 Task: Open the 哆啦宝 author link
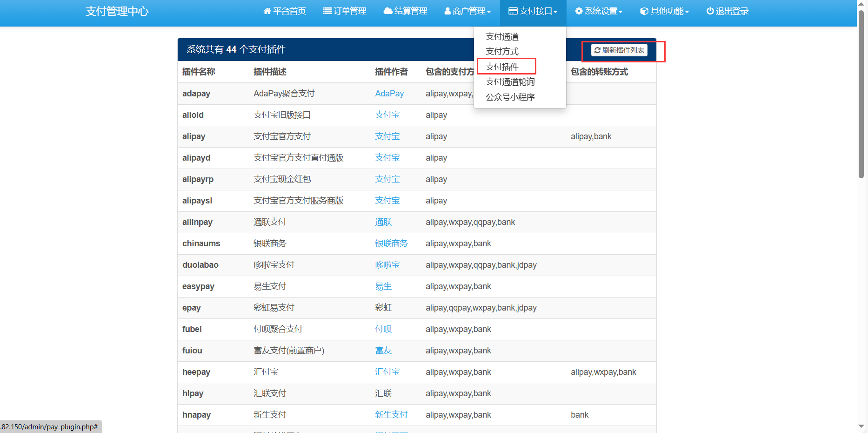pyautogui.click(x=387, y=265)
